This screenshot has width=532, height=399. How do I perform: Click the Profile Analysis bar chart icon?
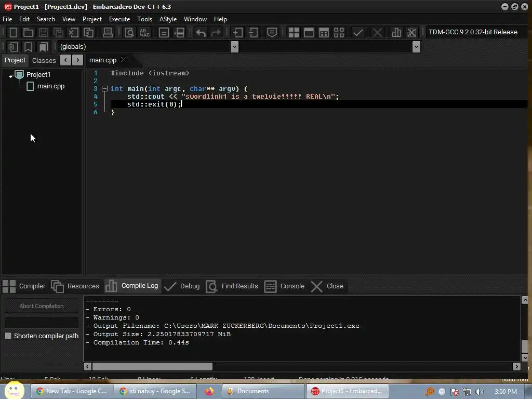click(x=396, y=33)
